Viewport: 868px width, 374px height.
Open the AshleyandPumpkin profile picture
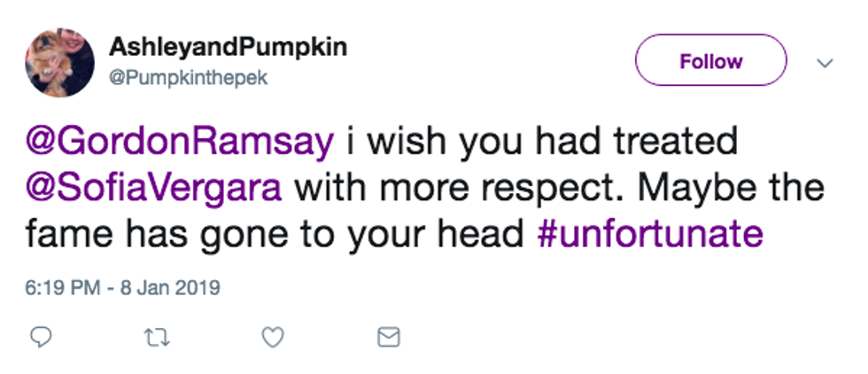(x=59, y=62)
